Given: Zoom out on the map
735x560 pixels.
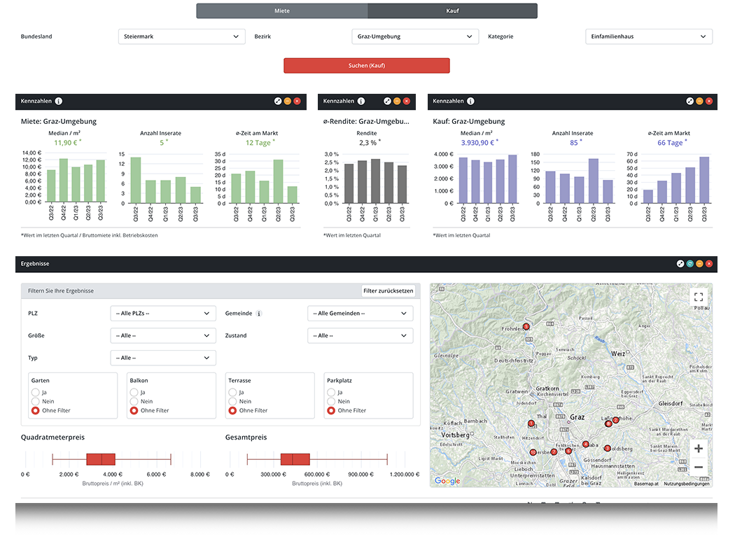Looking at the screenshot, I should point(698,467).
